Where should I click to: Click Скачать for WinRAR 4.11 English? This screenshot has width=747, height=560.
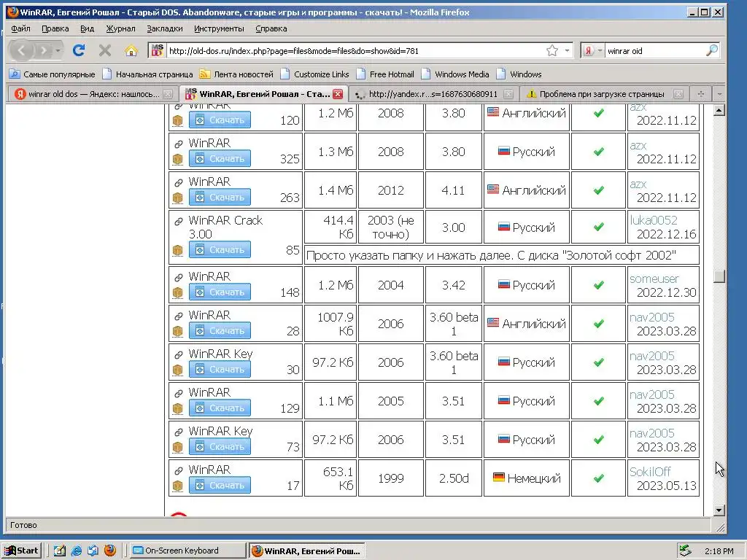(x=220, y=197)
